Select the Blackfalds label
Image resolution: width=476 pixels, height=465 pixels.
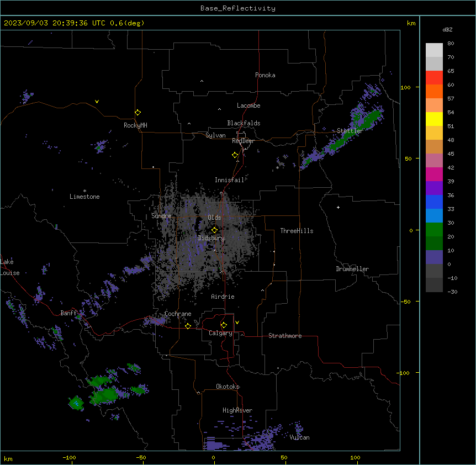click(x=244, y=123)
